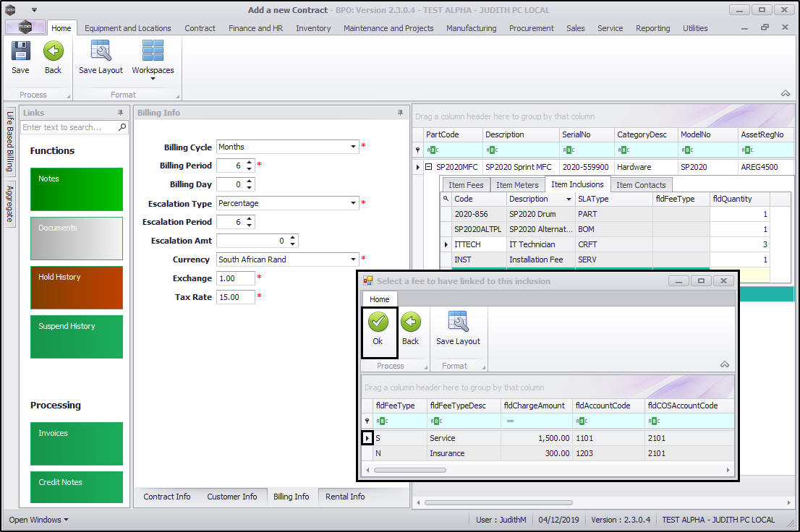The image size is (800, 532).
Task: Expand the Currency combo box
Action: click(x=354, y=259)
